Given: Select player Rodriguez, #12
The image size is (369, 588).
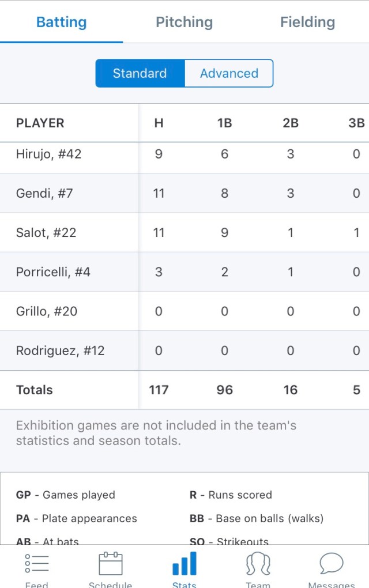Looking at the screenshot, I should tap(60, 350).
